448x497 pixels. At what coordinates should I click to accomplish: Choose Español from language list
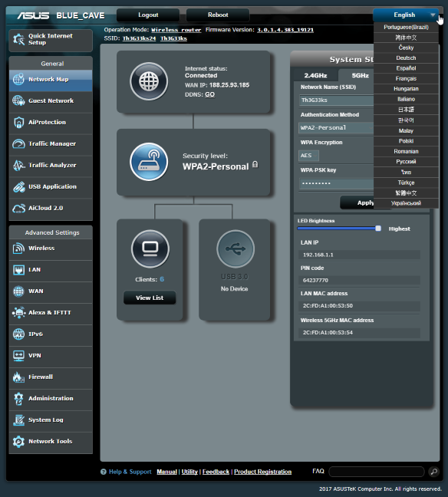coord(406,68)
